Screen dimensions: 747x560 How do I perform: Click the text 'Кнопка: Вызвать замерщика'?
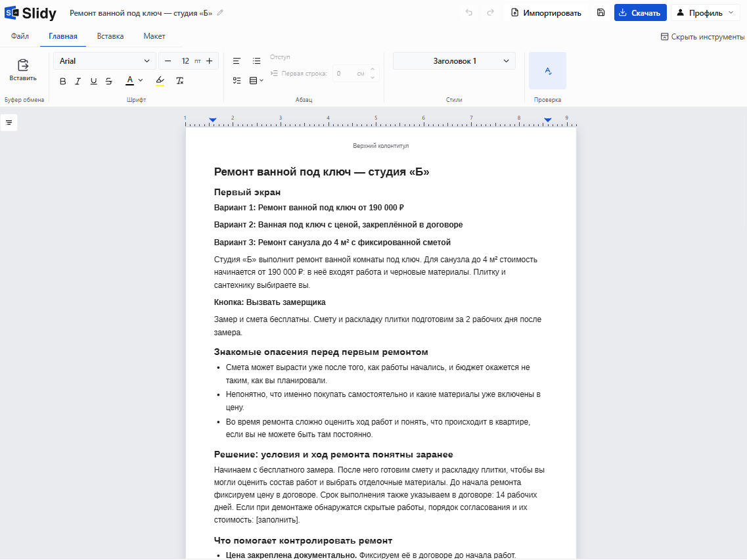point(269,302)
